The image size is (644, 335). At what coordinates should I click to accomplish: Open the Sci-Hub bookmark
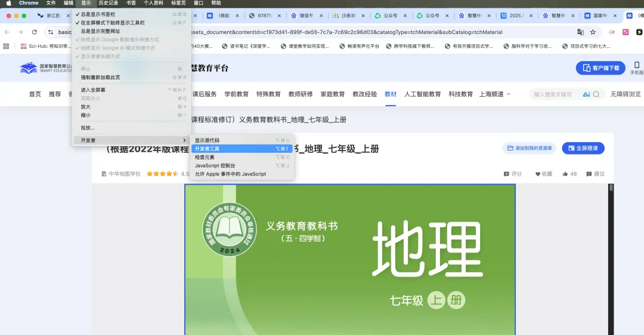point(45,47)
